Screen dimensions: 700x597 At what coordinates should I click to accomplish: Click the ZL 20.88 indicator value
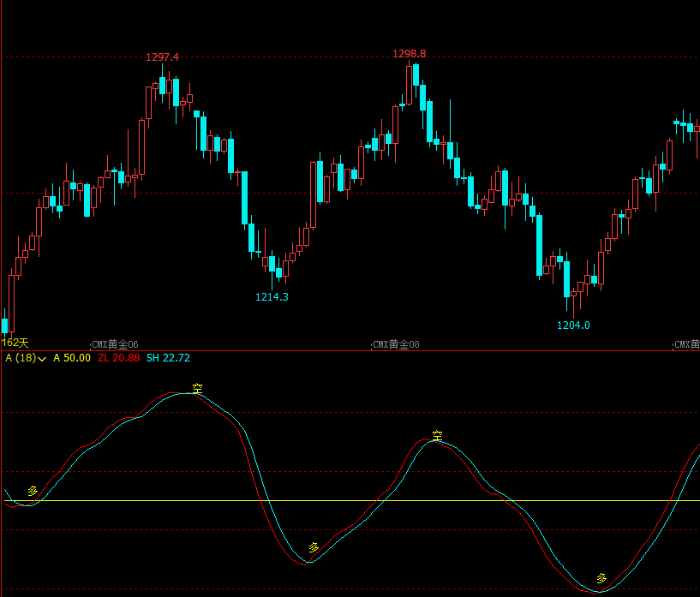pyautogui.click(x=119, y=358)
